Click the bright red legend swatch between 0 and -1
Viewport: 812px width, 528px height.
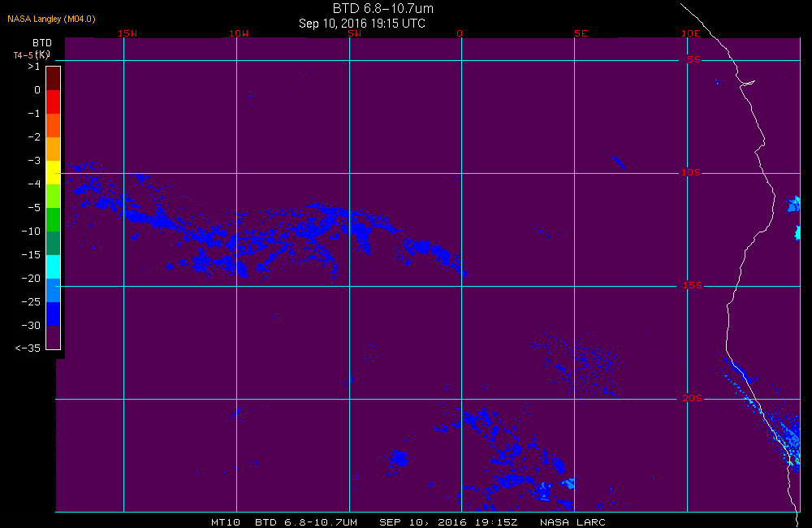54,102
